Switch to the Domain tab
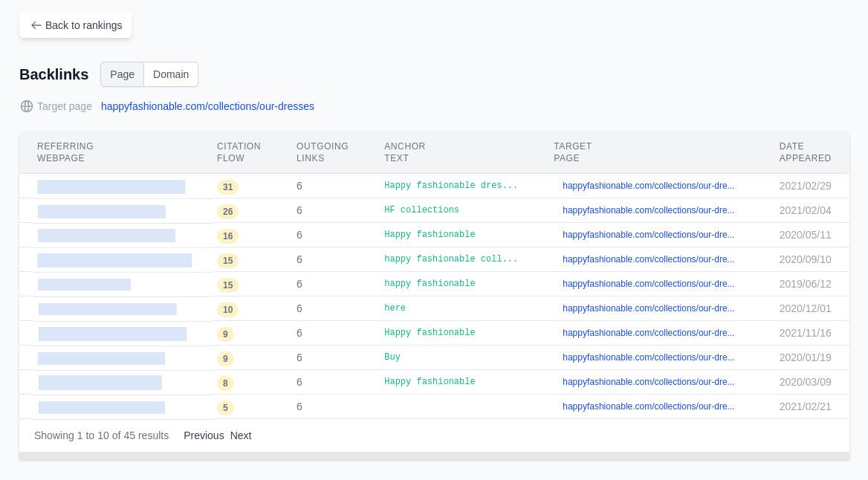 pyautogui.click(x=171, y=74)
